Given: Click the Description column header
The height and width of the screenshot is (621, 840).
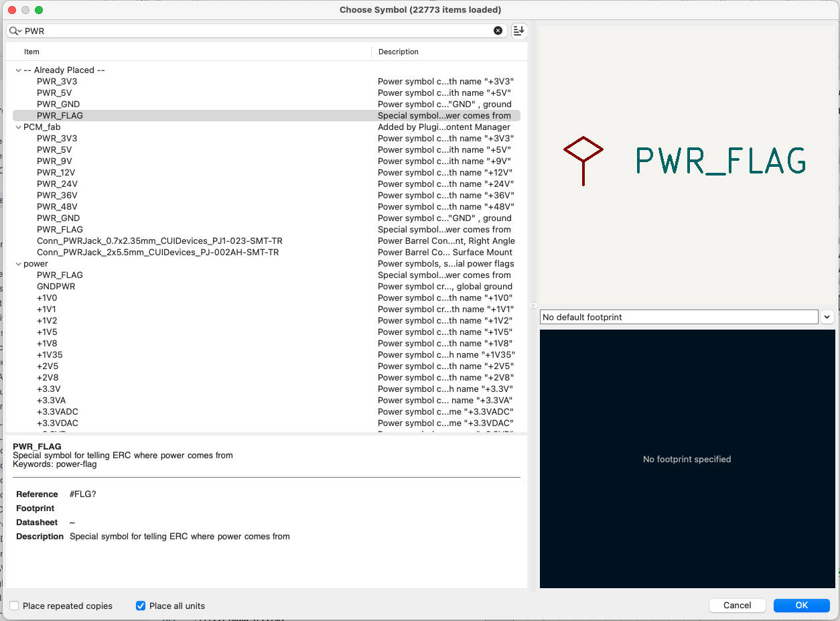Looking at the screenshot, I should click(x=398, y=52).
